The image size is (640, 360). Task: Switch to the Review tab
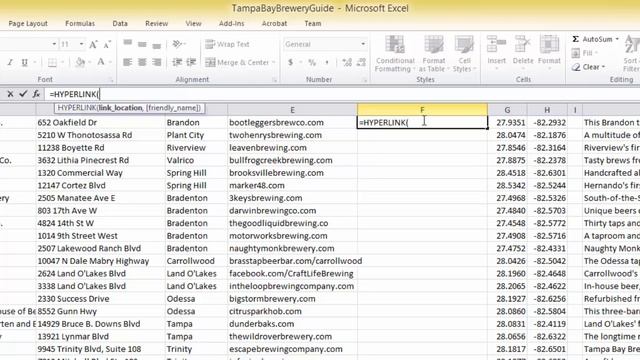(x=156, y=24)
